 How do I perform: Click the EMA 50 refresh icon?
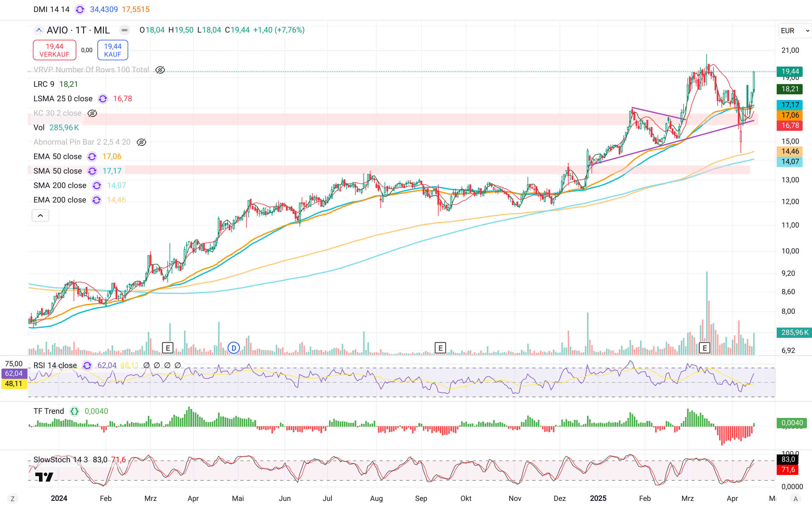[92, 157]
